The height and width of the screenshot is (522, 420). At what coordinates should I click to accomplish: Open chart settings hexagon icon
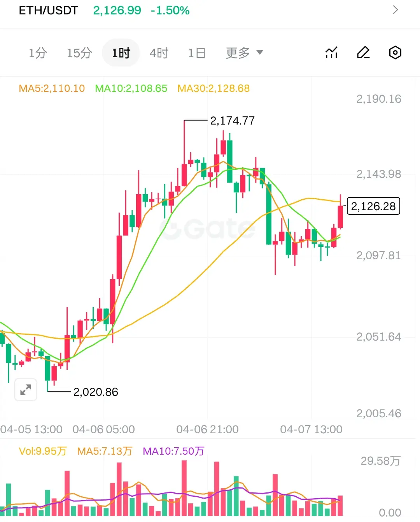tap(395, 53)
